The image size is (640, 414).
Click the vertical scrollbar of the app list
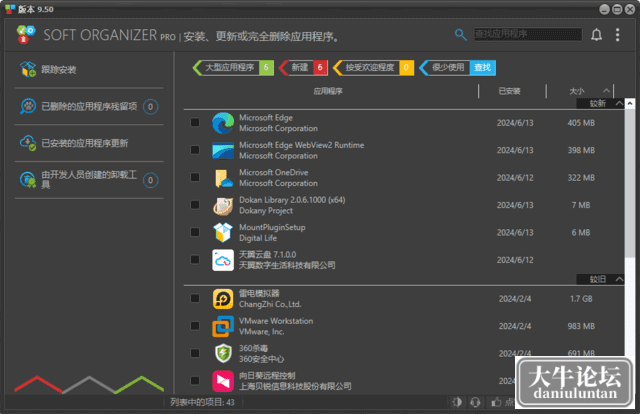click(630, 183)
